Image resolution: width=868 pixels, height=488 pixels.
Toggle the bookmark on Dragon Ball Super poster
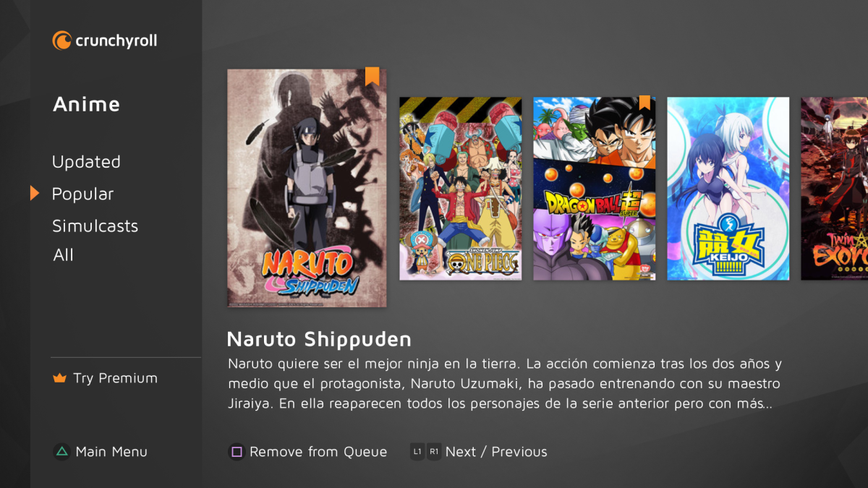tap(644, 103)
